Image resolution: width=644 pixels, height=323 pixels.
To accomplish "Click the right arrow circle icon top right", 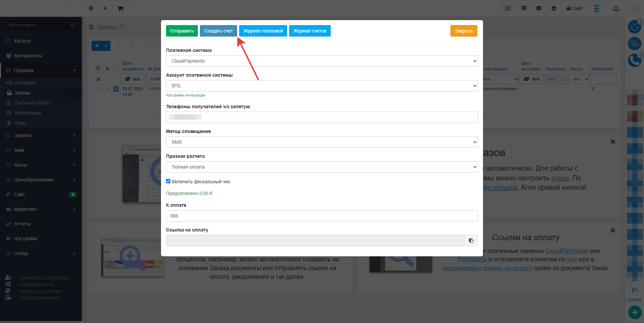I will click(635, 9).
